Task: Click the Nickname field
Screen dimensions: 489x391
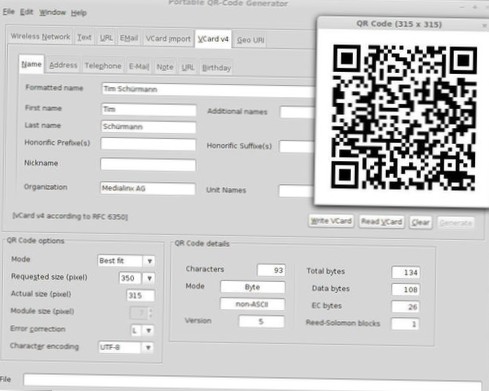Action: tap(148, 164)
